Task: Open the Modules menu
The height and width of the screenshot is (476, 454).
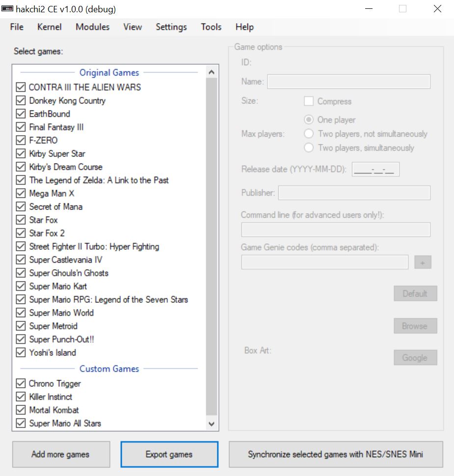Action: tap(92, 27)
